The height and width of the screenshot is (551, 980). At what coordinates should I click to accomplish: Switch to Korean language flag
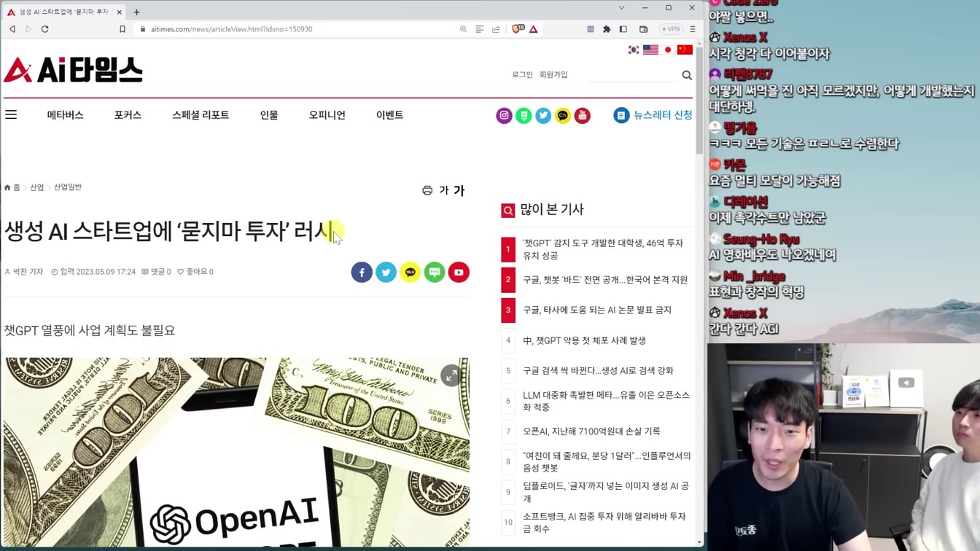[634, 50]
